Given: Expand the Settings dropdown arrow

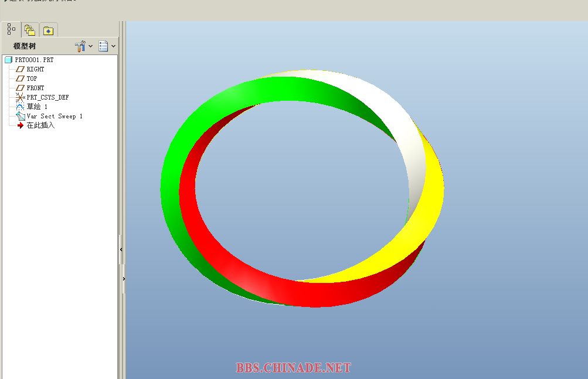Looking at the screenshot, I should [x=90, y=46].
